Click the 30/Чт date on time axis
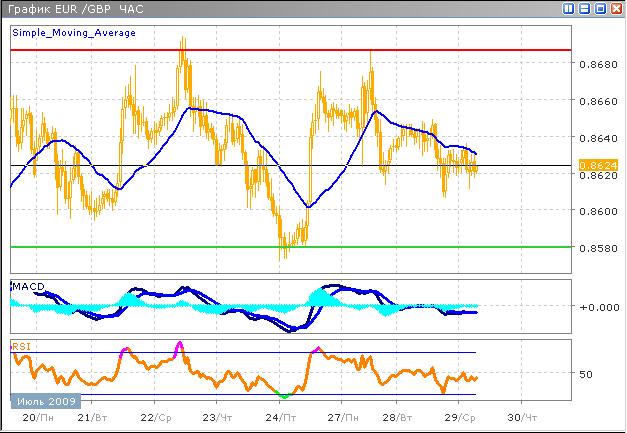The width and height of the screenshot is (627, 433). point(523,416)
